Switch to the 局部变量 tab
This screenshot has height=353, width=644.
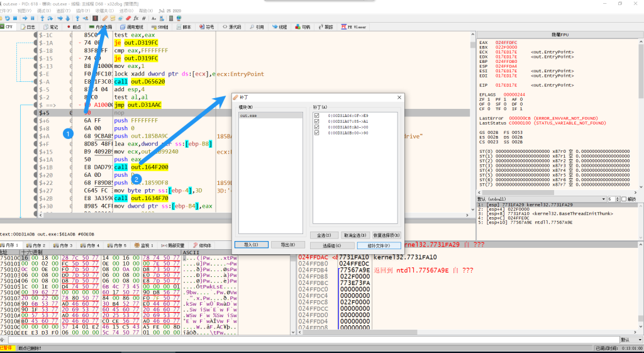pyautogui.click(x=173, y=245)
